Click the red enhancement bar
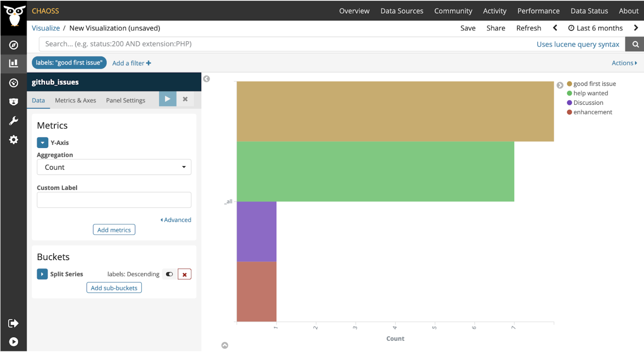This screenshot has width=644, height=352. click(256, 291)
